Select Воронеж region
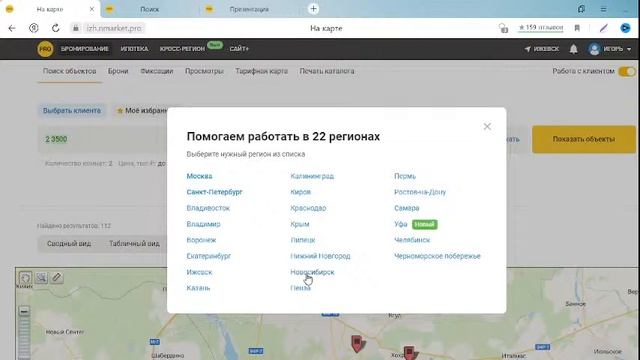 pos(201,240)
